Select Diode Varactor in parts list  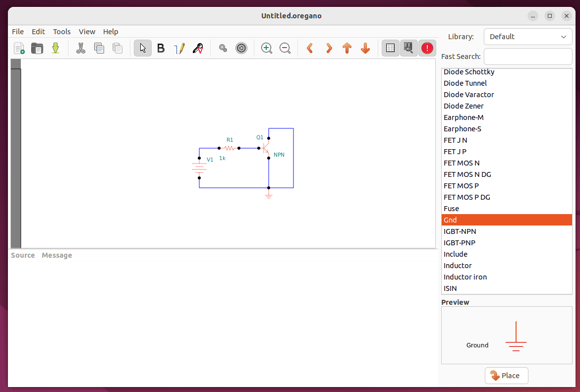pyautogui.click(x=507, y=95)
